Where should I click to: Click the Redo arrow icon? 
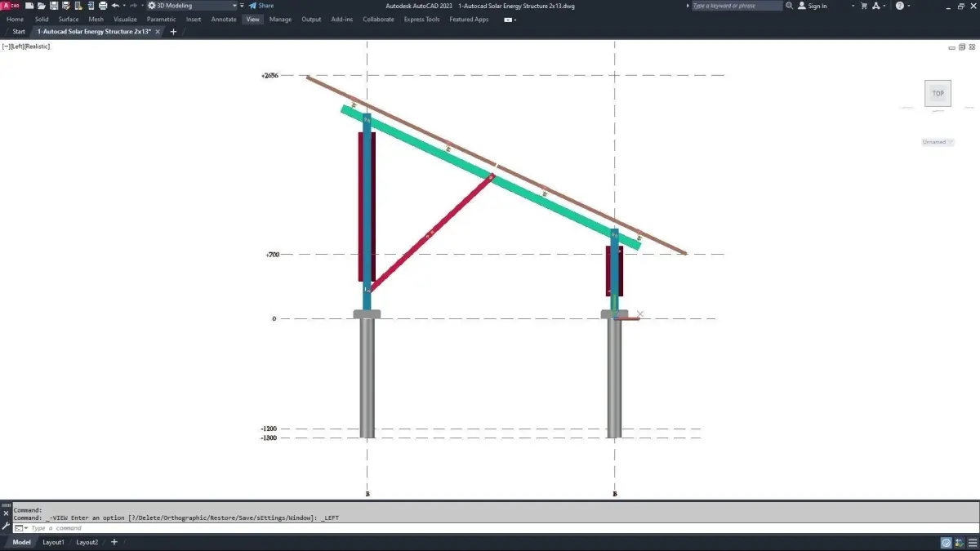click(x=133, y=6)
